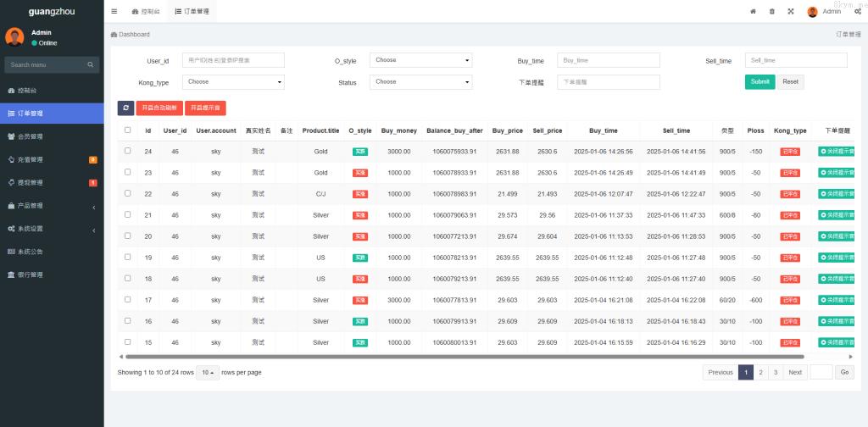
Task: Select the checkbox for order Id 24
Action: pos(128,151)
